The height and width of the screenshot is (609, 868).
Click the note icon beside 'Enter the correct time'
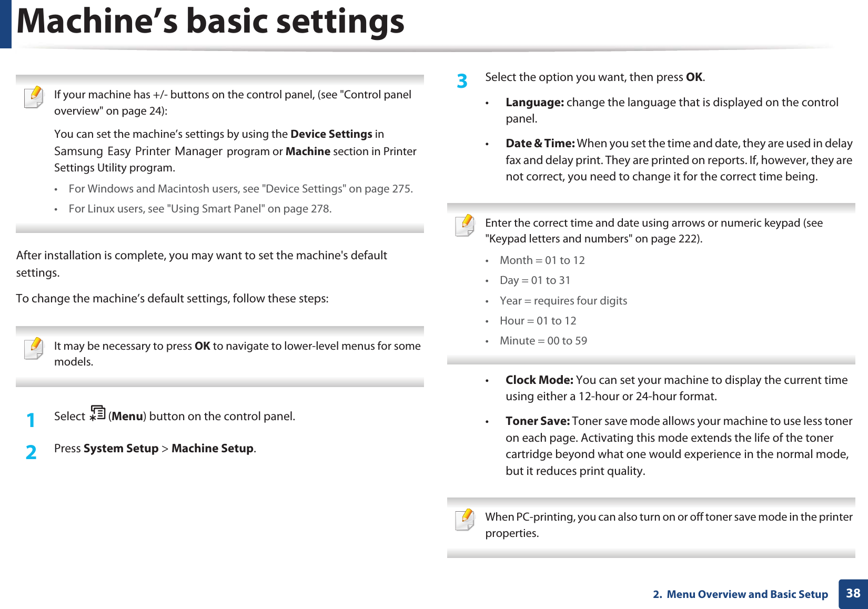point(465,226)
